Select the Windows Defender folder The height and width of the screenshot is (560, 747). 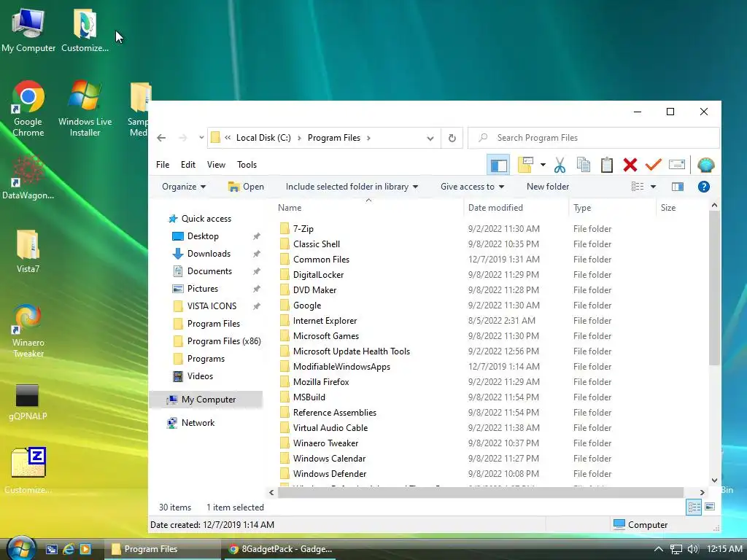(330, 474)
